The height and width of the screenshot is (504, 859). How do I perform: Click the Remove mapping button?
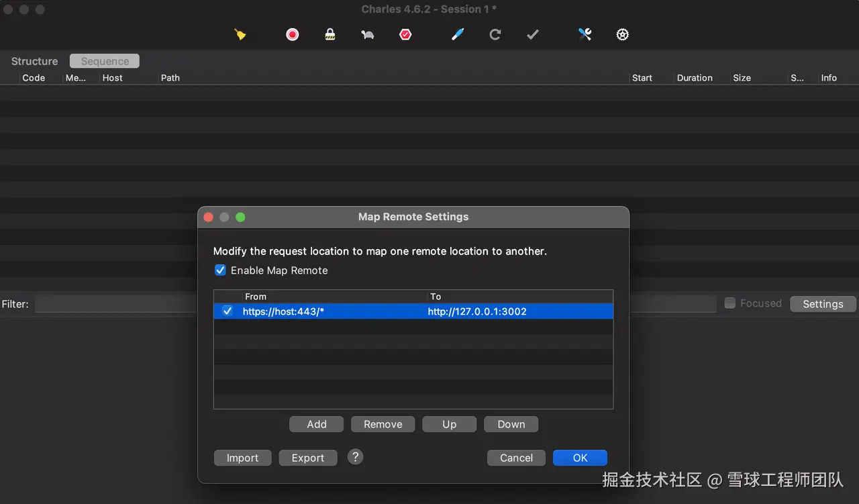point(383,424)
